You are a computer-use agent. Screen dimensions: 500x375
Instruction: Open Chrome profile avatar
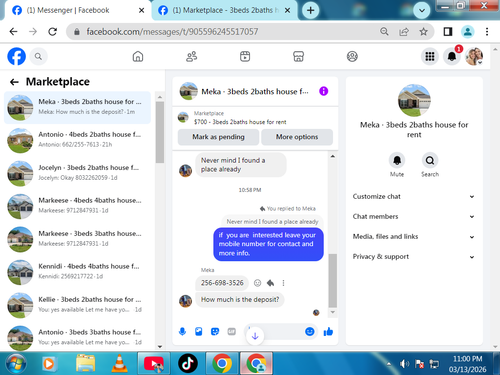coord(468,32)
